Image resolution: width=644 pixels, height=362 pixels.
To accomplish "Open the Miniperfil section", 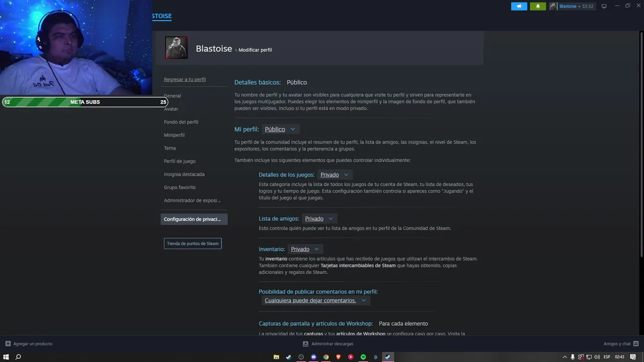I will click(174, 135).
